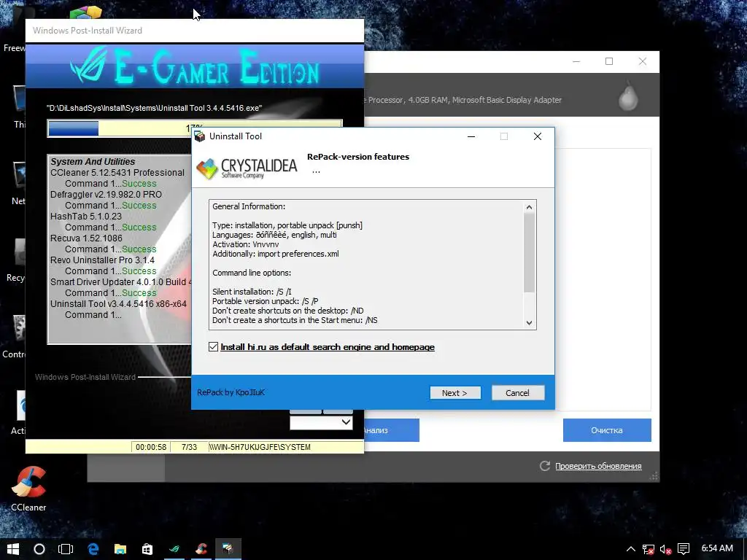Open the Action Center notifications icon
The width and height of the screenshot is (747, 560).
click(x=683, y=549)
